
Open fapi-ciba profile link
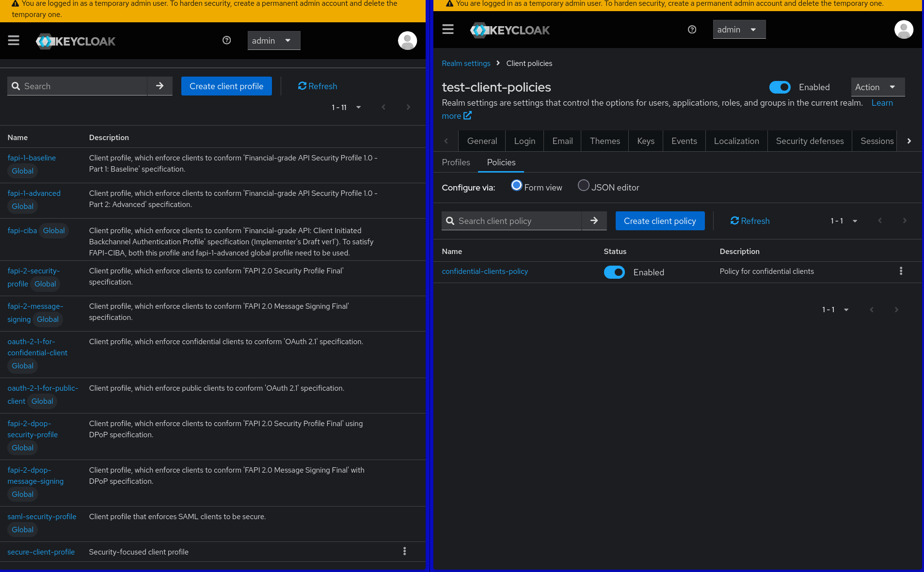(x=22, y=231)
